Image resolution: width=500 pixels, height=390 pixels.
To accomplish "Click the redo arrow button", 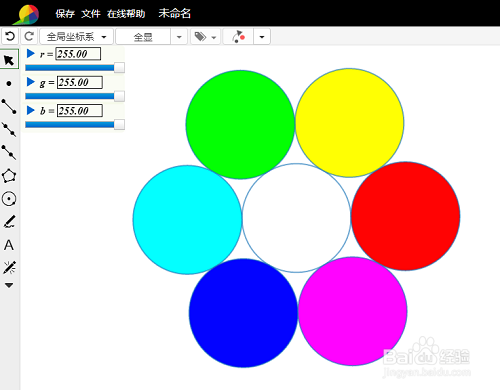I will click(29, 36).
